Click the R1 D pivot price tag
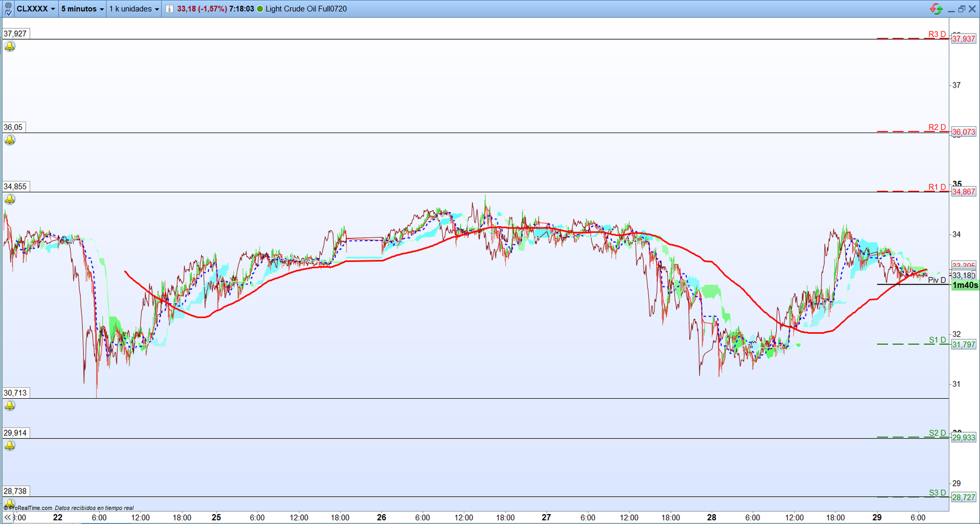This screenshot has width=980, height=524. coord(964,192)
